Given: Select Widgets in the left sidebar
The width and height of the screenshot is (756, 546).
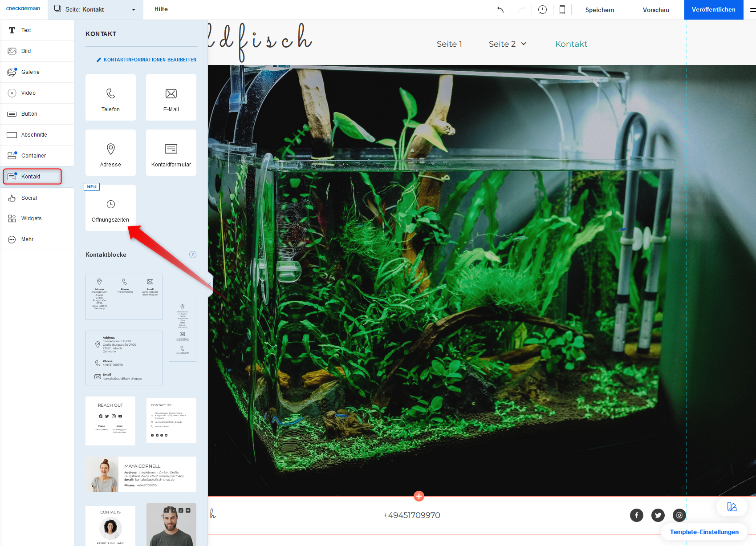Looking at the screenshot, I should (31, 218).
